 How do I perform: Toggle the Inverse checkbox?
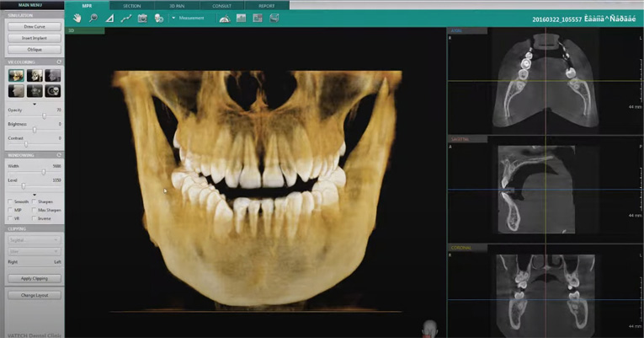tap(34, 218)
